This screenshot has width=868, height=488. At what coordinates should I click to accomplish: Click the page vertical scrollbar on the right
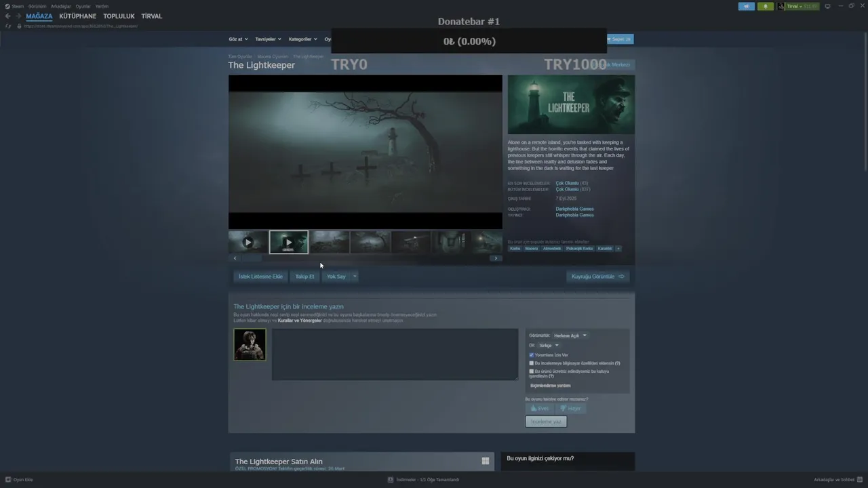864,102
